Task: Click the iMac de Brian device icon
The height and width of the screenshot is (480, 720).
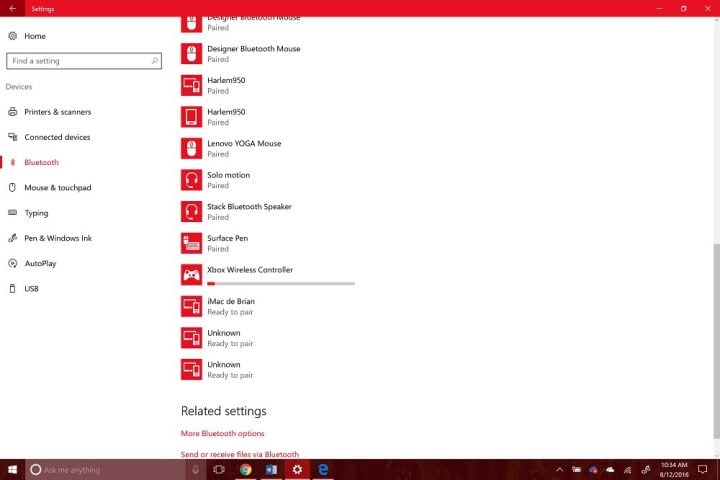Action: pos(191,306)
